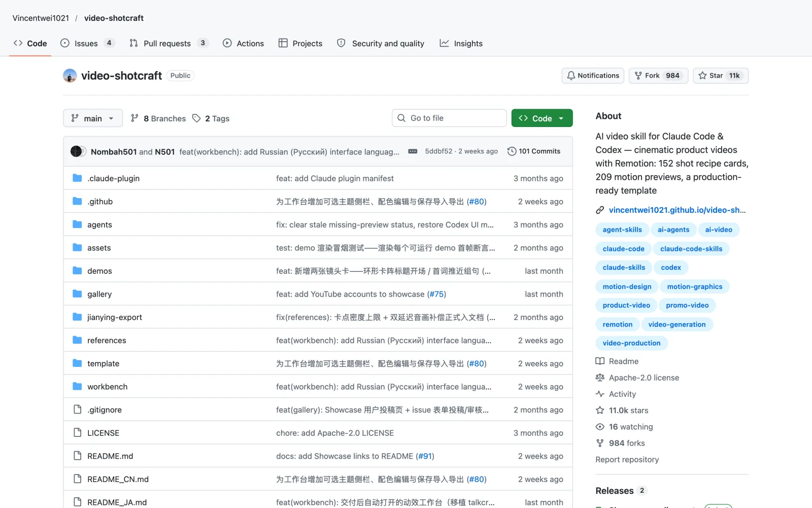Expand the green Code dropdown
The height and width of the screenshot is (508, 812).
point(542,118)
